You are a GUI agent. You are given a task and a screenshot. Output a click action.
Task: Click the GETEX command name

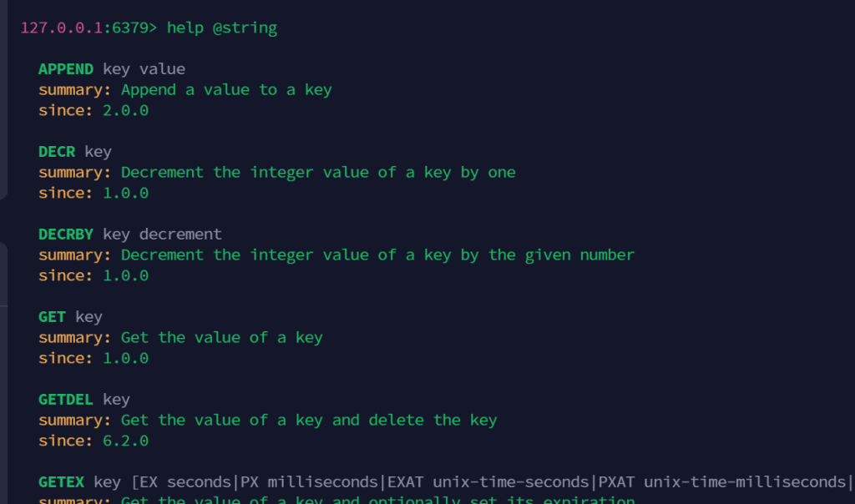[61, 482]
